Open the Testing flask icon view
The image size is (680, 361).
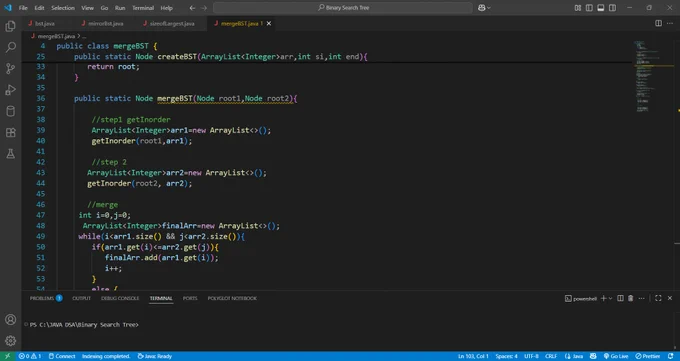pos(10,154)
